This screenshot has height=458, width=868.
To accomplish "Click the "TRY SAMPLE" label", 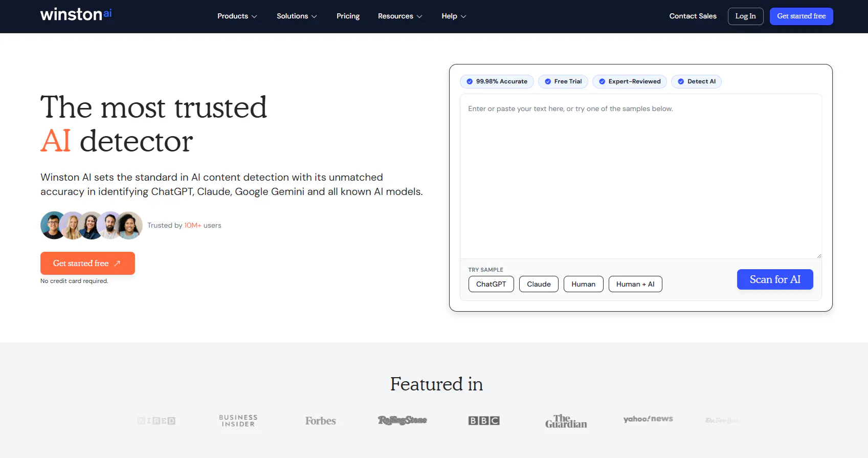I will (x=486, y=270).
